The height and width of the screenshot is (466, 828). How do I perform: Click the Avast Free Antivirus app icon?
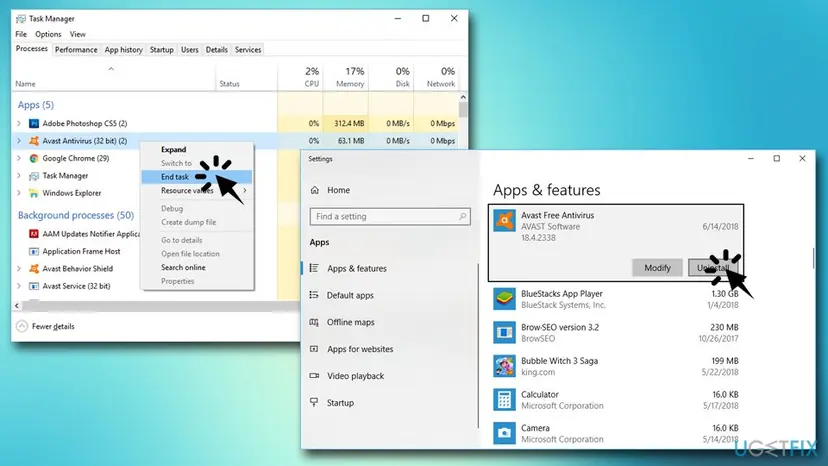point(504,220)
